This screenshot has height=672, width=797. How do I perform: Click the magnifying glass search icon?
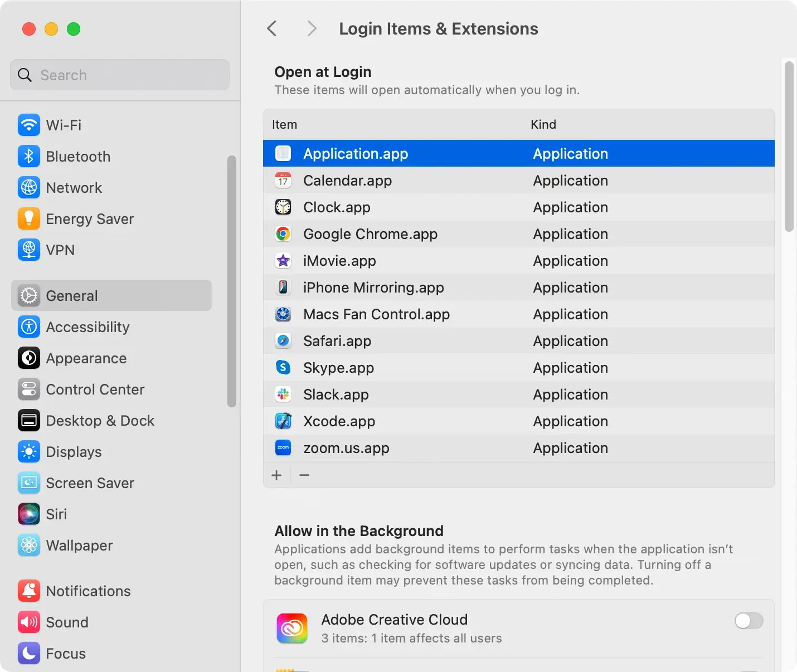[x=25, y=75]
